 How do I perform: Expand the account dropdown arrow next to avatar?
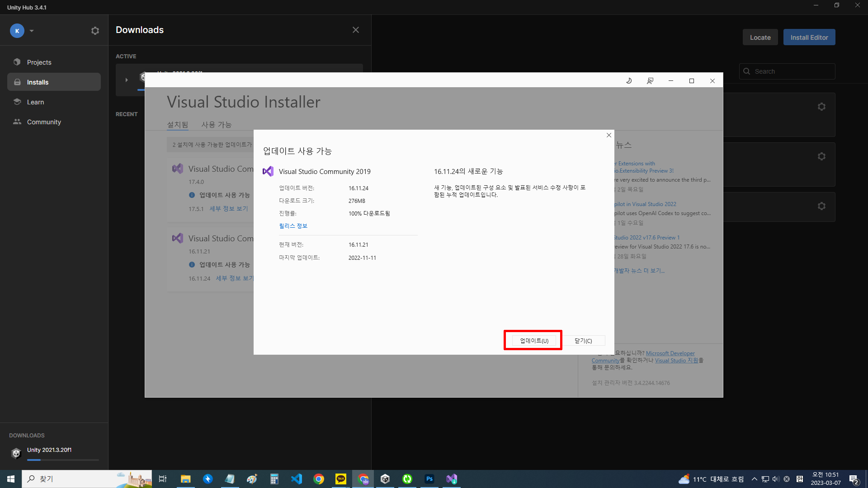click(x=32, y=31)
